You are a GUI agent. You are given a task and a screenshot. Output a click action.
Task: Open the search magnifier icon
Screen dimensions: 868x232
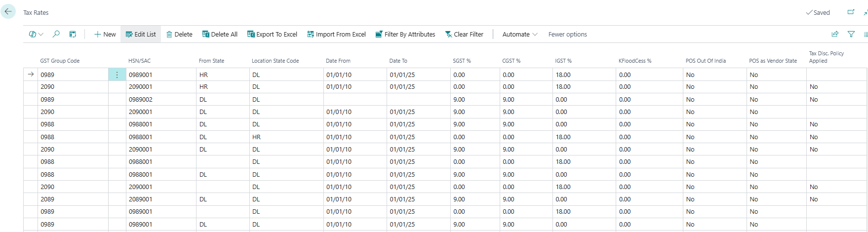pos(56,34)
